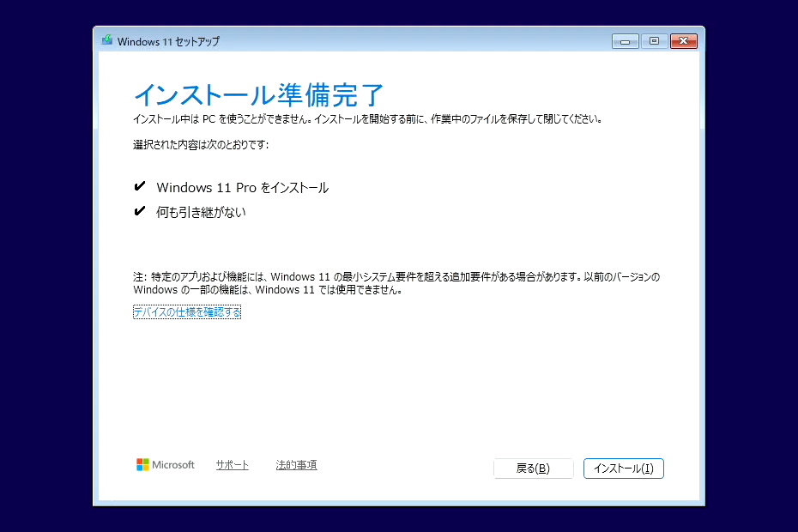798x532 pixels.
Task: Click the インストール準備完了 heading
Action: [x=259, y=95]
